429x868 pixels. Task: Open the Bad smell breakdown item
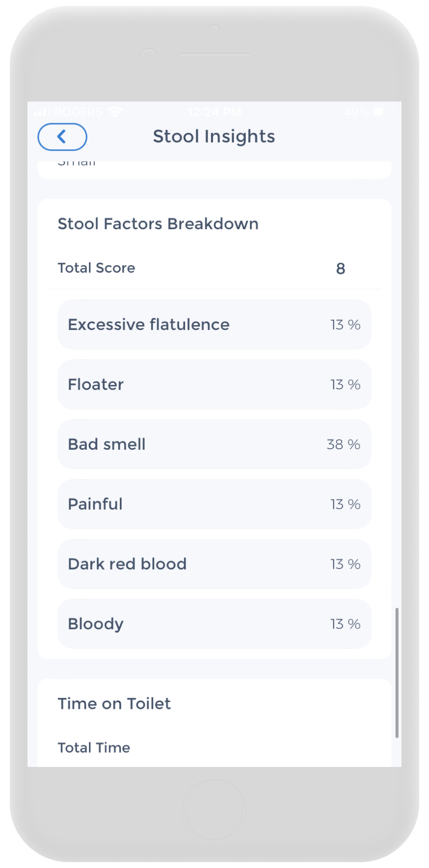point(214,444)
